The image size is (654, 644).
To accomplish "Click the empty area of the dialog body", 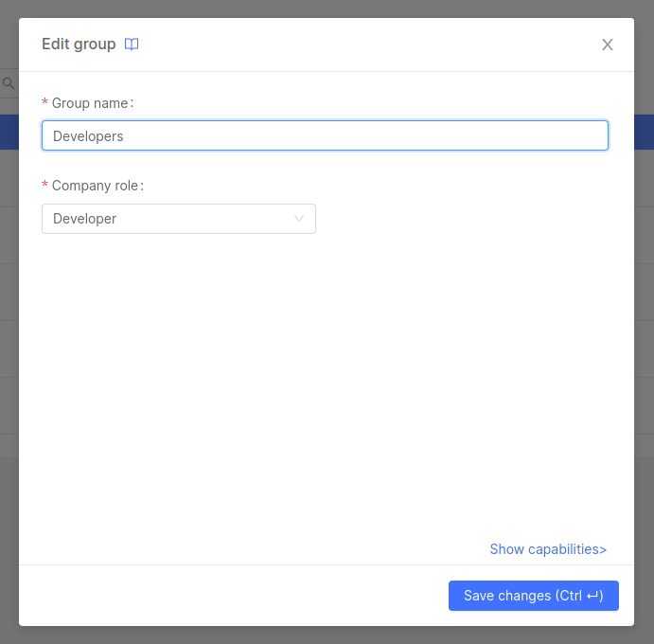I will [x=327, y=379].
